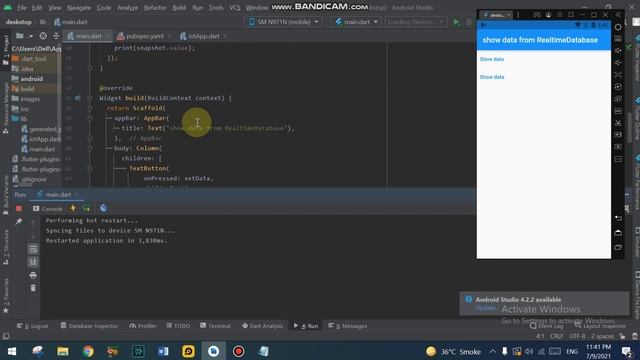Open the Dart Analysis tool window
Image resolution: width=640 pixels, height=360 pixels.
262,326
